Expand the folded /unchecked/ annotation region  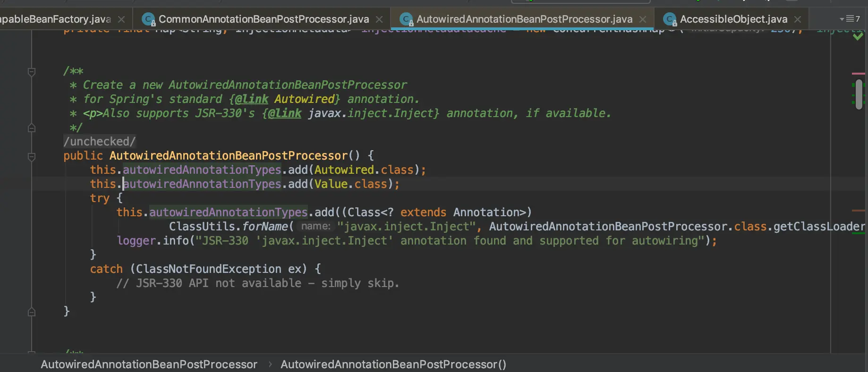tap(100, 142)
